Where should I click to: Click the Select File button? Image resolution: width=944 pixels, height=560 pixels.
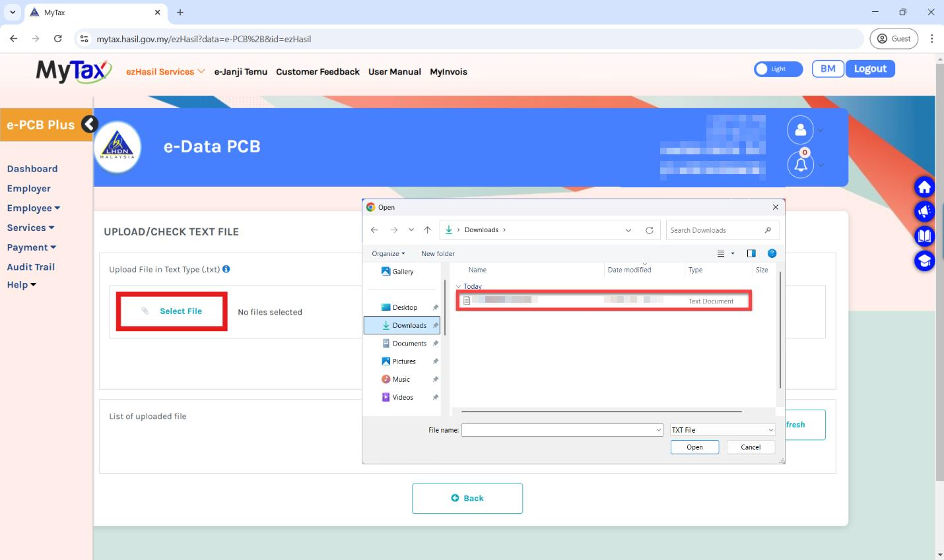click(x=172, y=311)
